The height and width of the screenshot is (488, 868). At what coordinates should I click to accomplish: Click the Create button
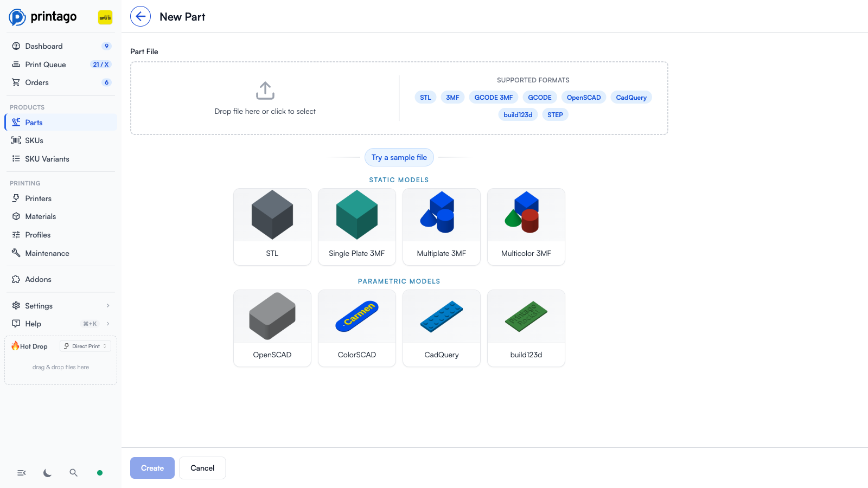click(152, 468)
